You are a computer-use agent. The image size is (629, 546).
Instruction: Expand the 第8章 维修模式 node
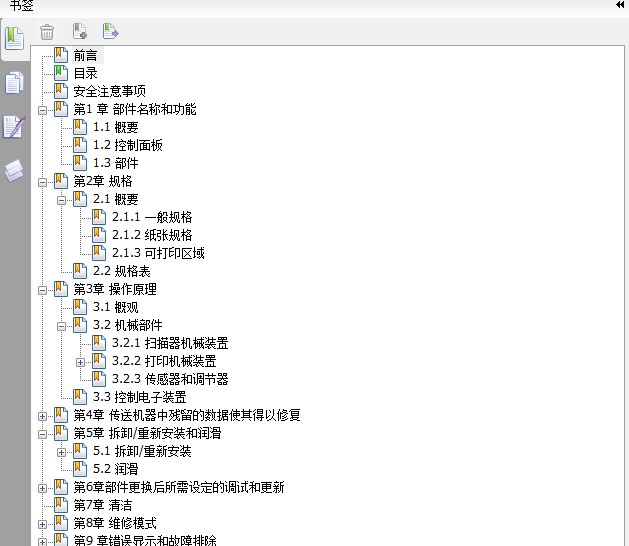pos(42,524)
